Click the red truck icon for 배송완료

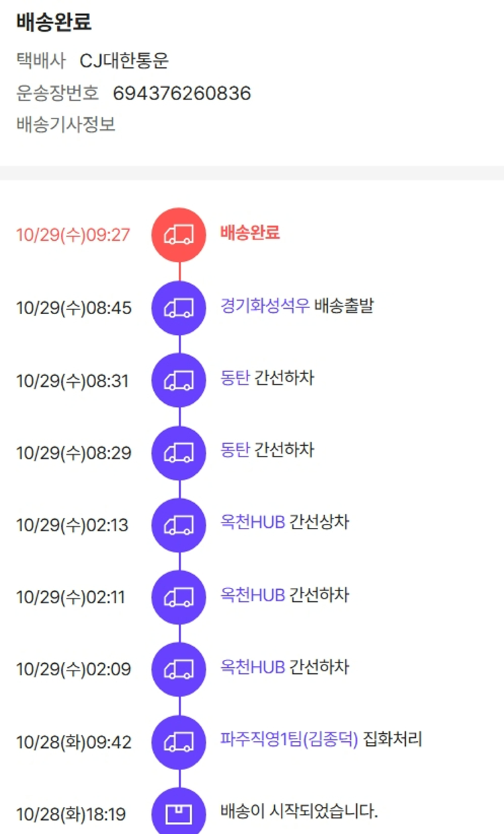click(x=179, y=235)
